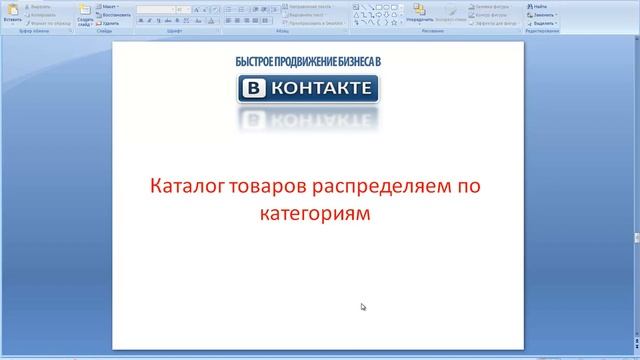Click the vertical scrollbar thumb beside the slide

click(637, 238)
